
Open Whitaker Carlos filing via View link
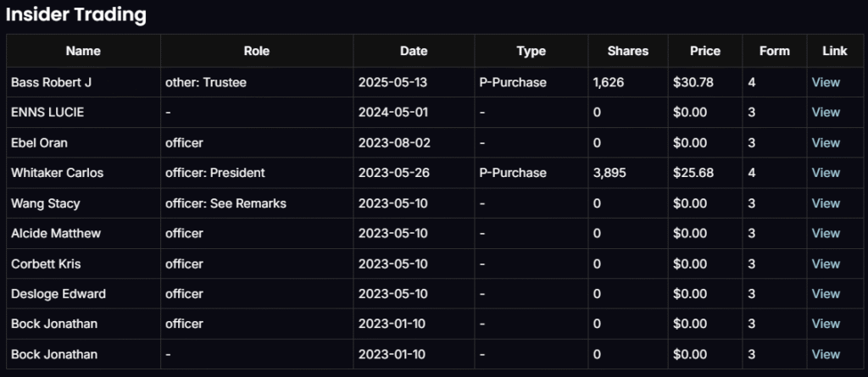pos(826,173)
